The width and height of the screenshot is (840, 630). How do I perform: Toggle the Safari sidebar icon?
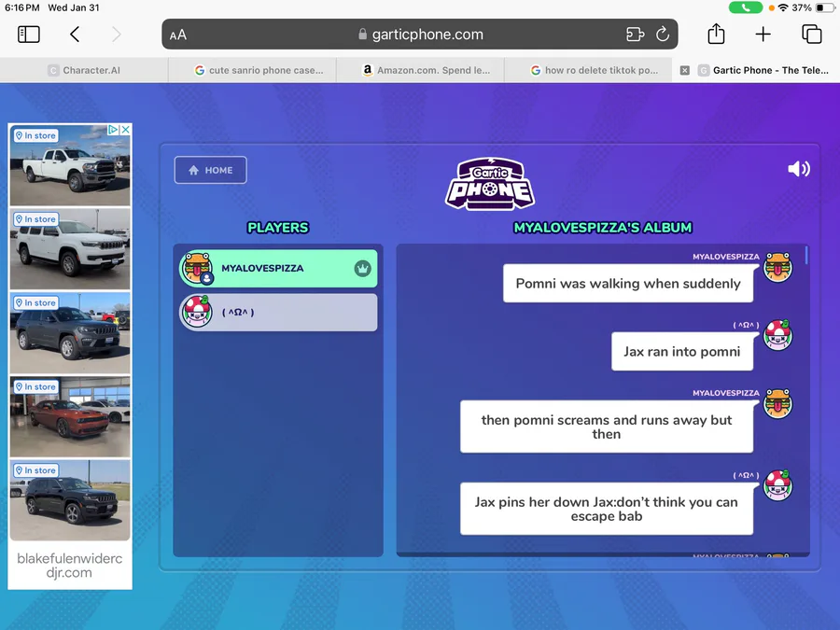pos(29,35)
